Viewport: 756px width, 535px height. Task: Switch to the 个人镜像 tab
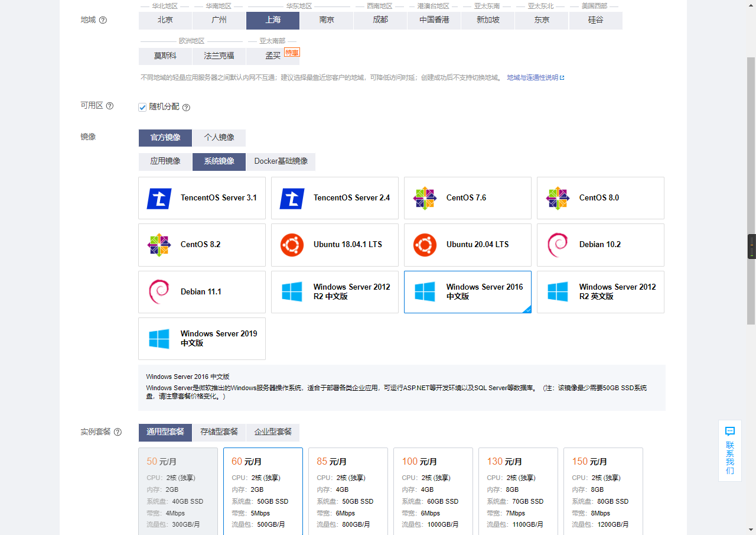coord(219,138)
